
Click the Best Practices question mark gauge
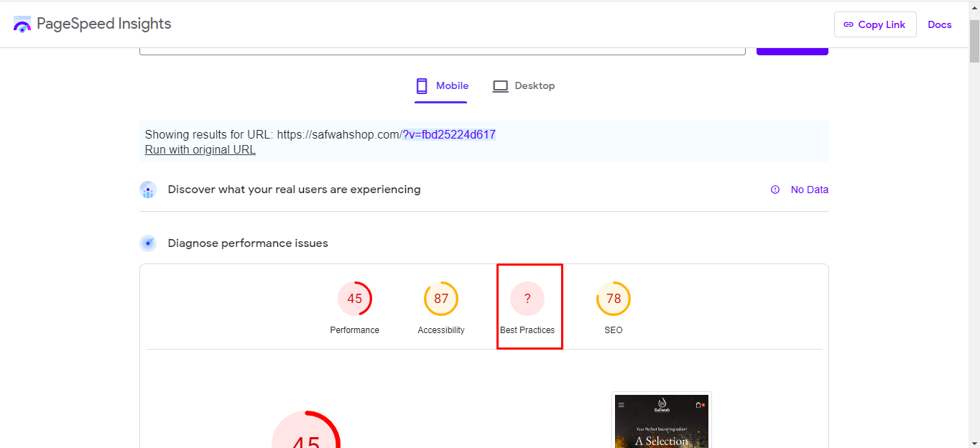coord(527,299)
